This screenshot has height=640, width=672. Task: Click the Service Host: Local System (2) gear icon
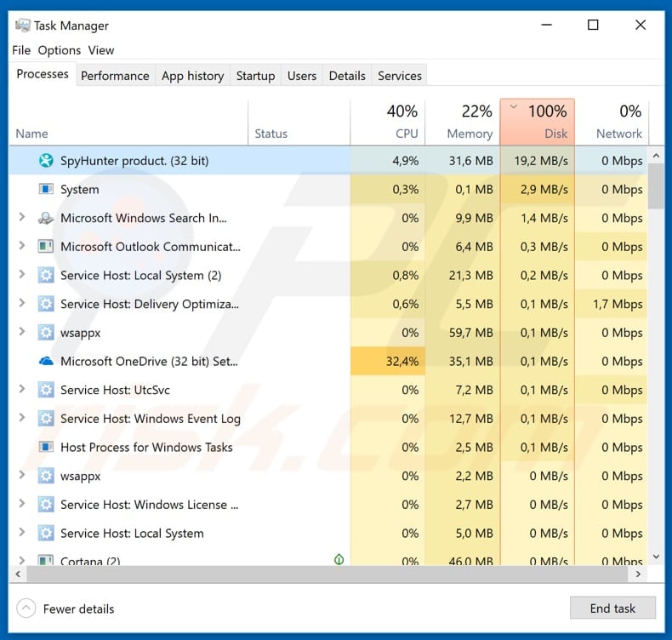(x=46, y=275)
